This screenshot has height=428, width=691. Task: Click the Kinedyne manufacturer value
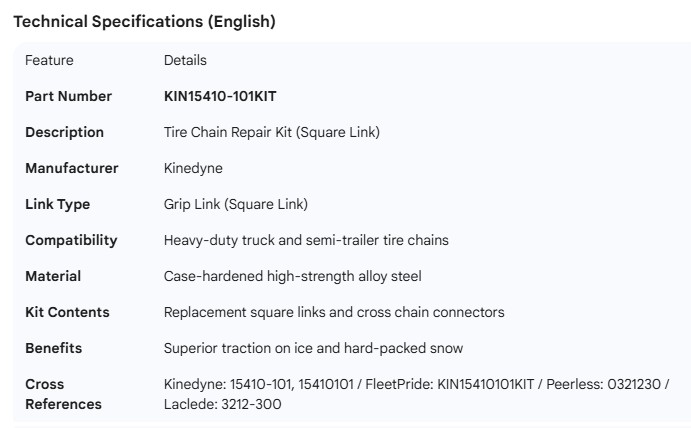coord(193,168)
